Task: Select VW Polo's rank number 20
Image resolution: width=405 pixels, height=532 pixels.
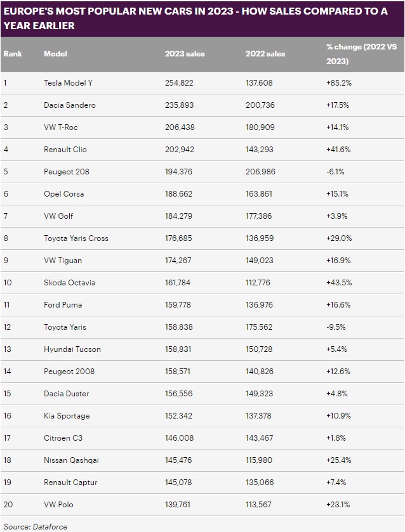Action: [8, 505]
